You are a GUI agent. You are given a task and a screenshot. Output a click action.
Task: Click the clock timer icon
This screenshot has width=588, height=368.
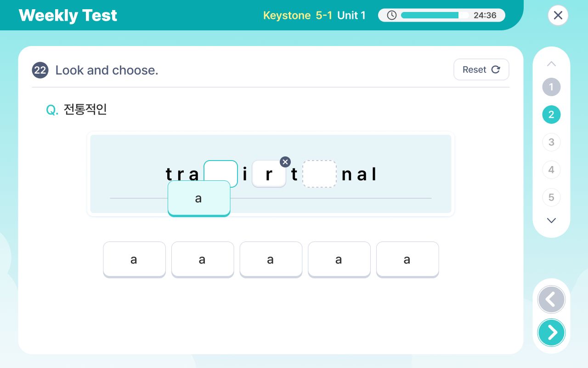391,15
